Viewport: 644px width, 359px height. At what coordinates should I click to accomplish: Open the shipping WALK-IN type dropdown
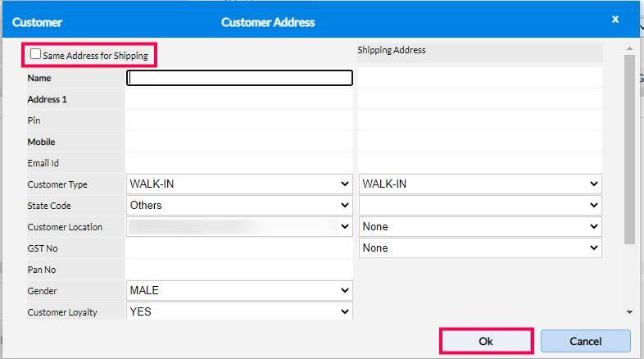tap(480, 184)
